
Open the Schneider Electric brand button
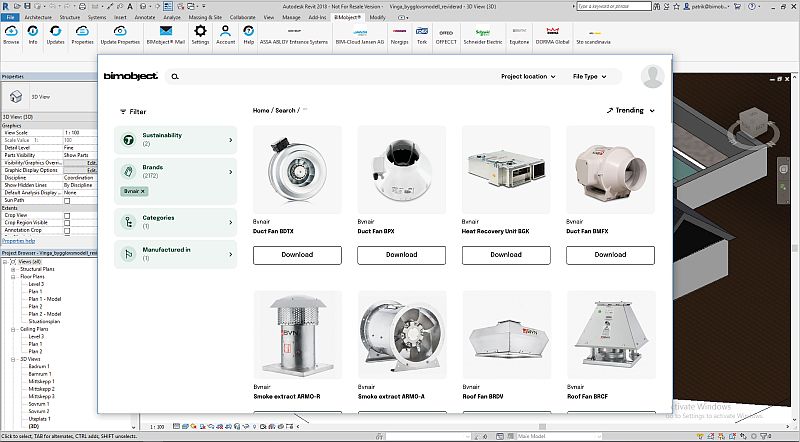[x=483, y=35]
